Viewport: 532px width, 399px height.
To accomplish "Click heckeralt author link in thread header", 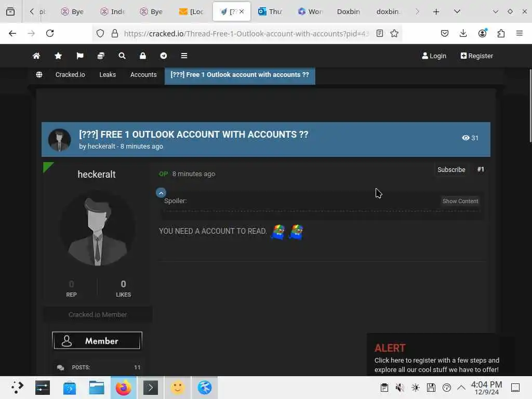I will 101,146.
